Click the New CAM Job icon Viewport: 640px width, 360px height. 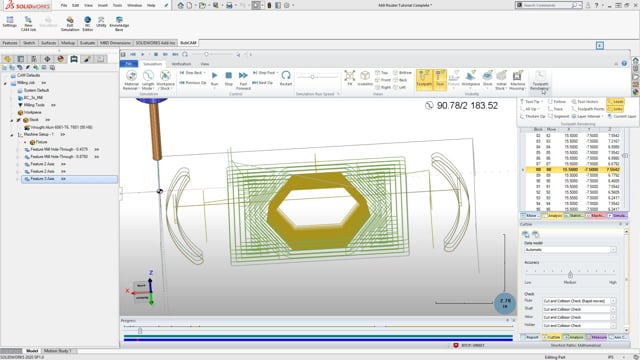tap(28, 24)
